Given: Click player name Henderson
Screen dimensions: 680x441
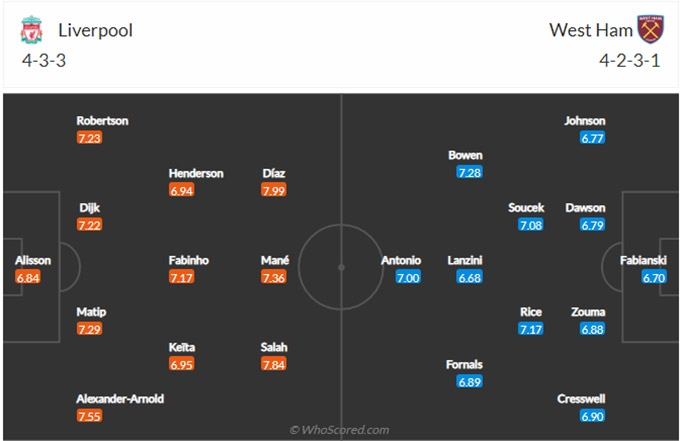Looking at the screenshot, I should (x=196, y=173).
